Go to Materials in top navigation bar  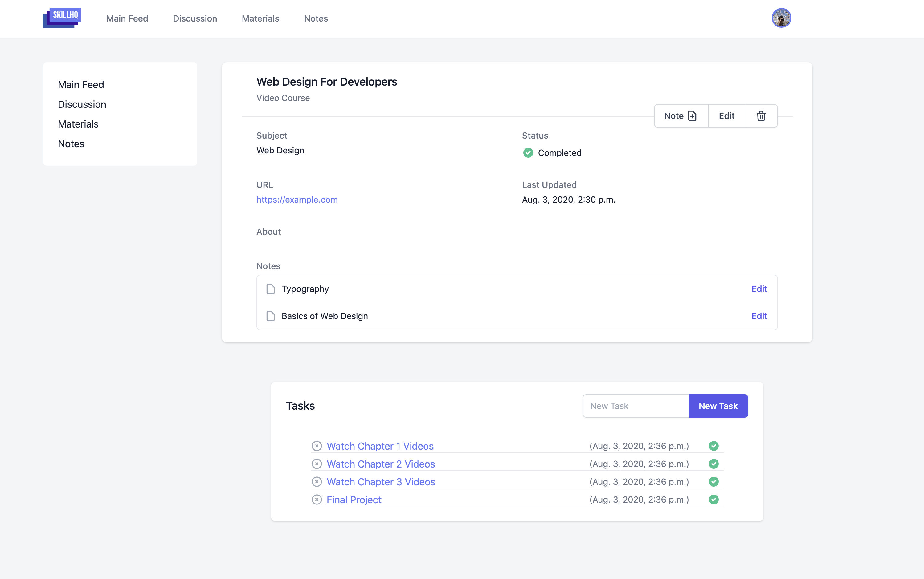pos(260,18)
